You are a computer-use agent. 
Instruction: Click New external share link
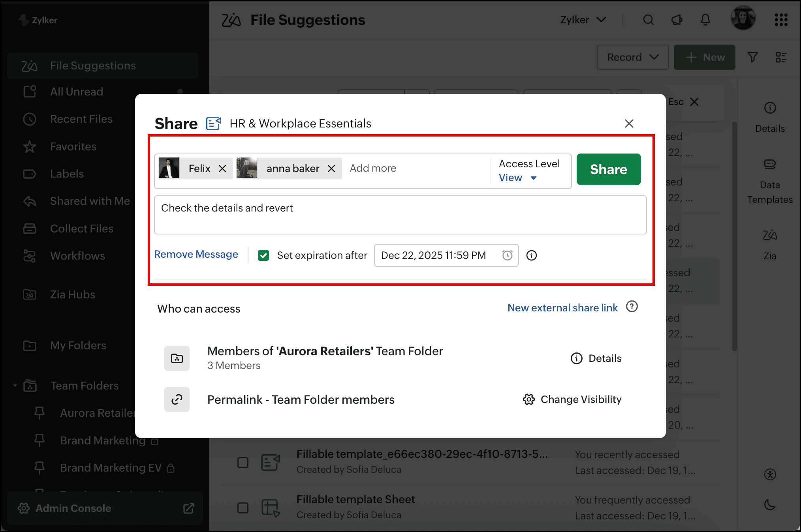tap(562, 308)
